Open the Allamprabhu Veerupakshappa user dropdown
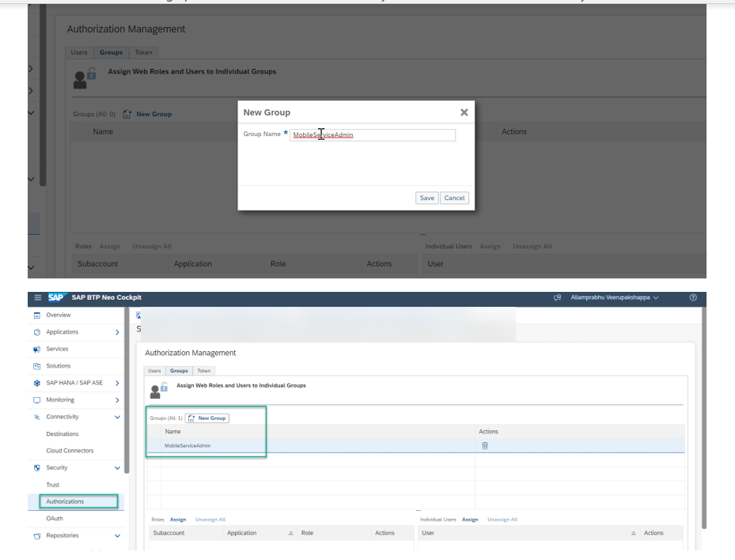This screenshot has width=735, height=560. point(615,297)
